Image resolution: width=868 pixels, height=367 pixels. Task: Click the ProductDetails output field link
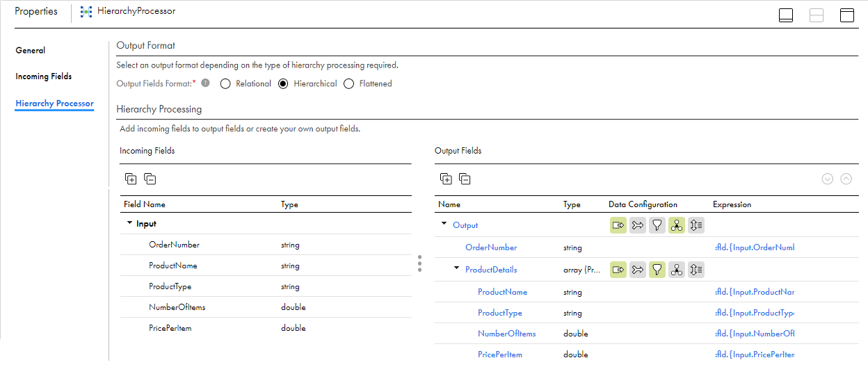click(x=491, y=270)
